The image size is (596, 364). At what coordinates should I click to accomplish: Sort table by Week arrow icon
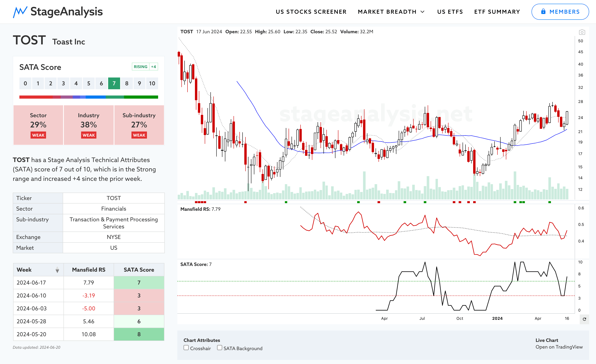(57, 270)
